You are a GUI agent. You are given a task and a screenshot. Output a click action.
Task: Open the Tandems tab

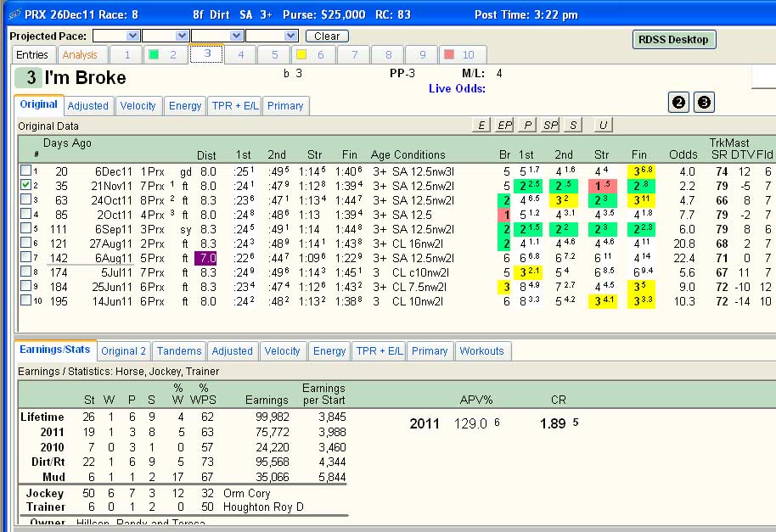tap(179, 351)
